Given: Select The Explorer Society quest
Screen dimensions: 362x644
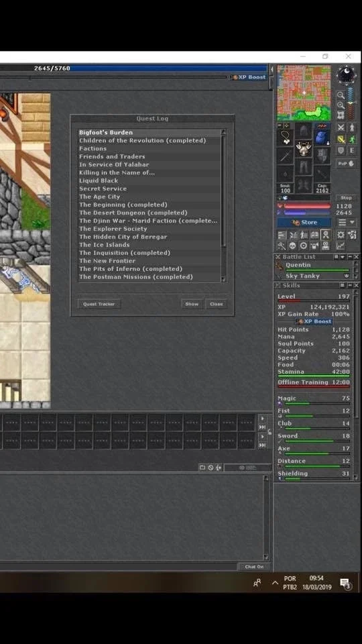Looking at the screenshot, I should coord(149,229).
